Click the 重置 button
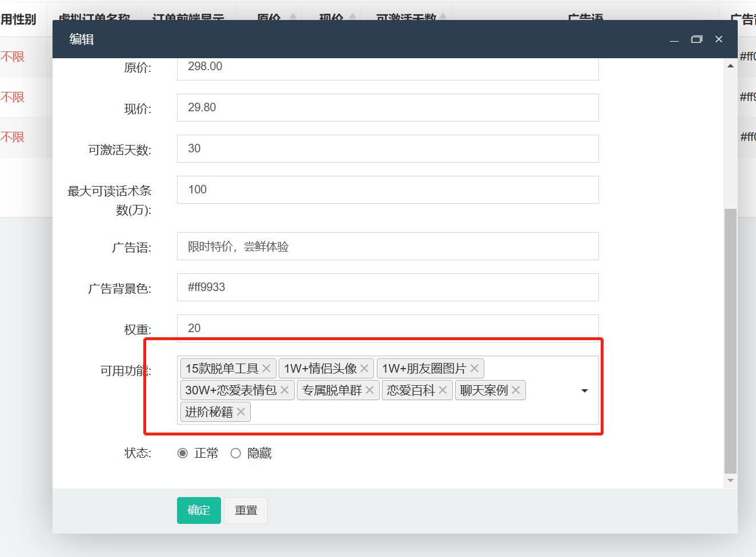 pyautogui.click(x=246, y=510)
